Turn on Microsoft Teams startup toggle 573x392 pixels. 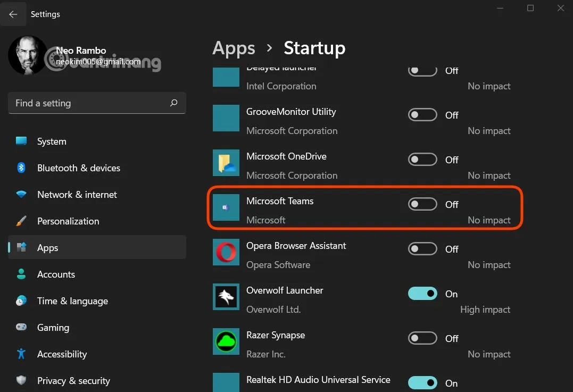coord(422,204)
